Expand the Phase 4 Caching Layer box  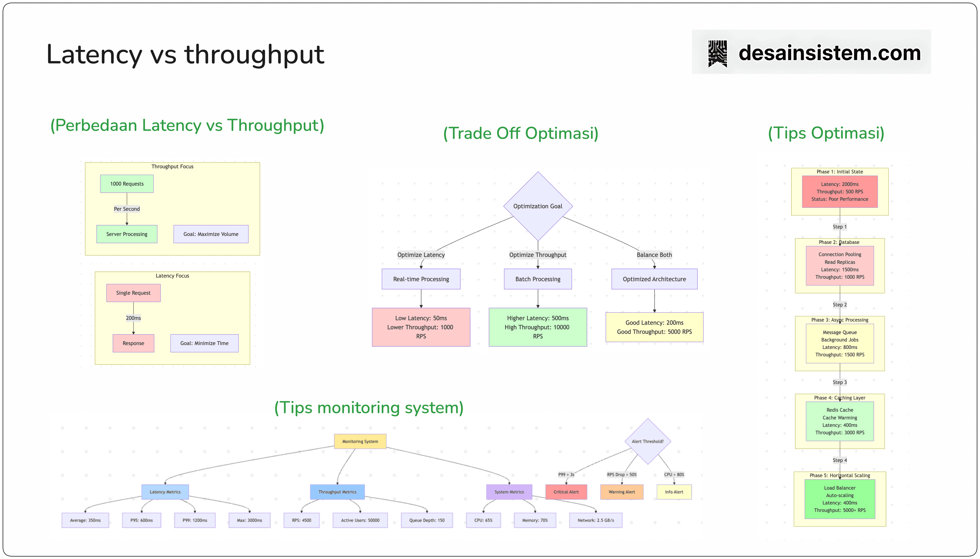(840, 421)
